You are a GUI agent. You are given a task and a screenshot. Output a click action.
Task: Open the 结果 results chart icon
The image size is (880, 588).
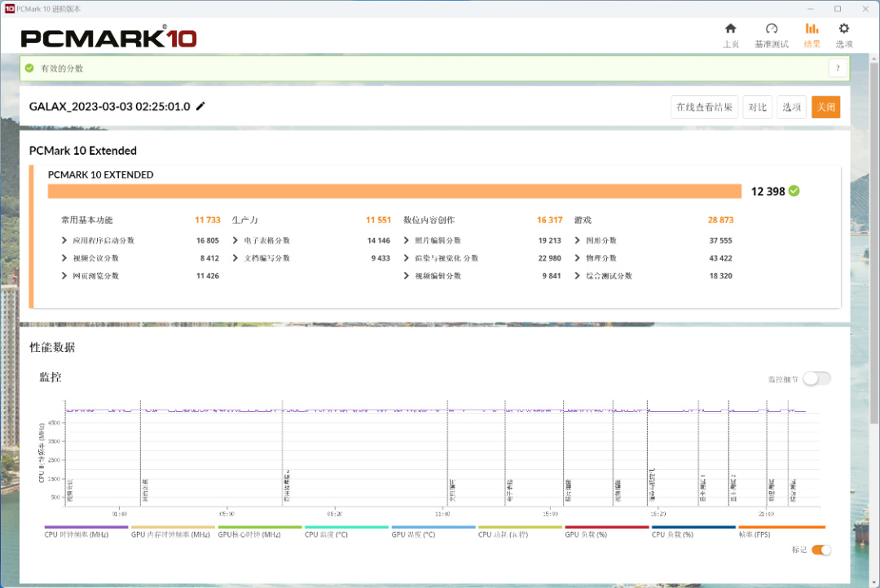point(812,29)
